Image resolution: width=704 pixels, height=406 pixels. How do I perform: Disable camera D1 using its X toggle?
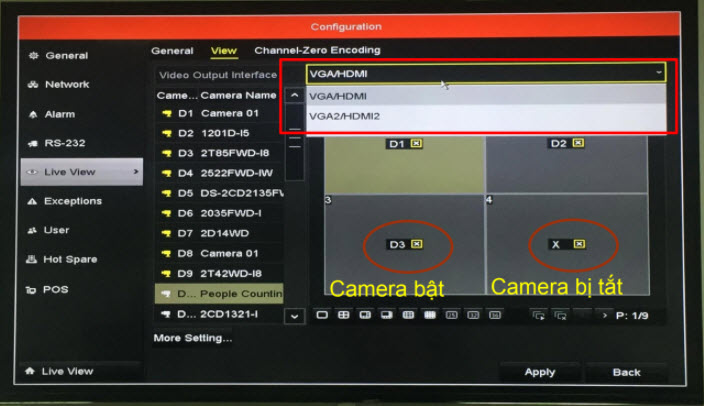(416, 144)
